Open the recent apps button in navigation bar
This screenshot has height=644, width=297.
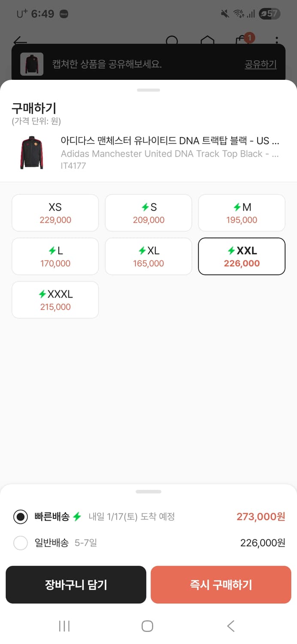coord(64,626)
